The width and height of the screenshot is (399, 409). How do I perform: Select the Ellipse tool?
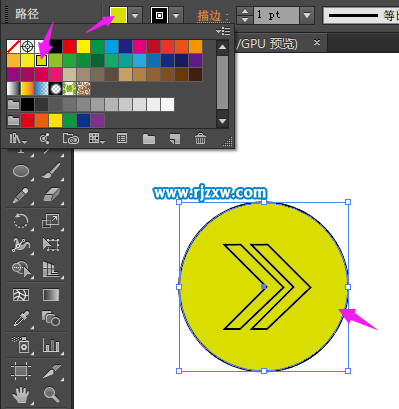(x=21, y=171)
